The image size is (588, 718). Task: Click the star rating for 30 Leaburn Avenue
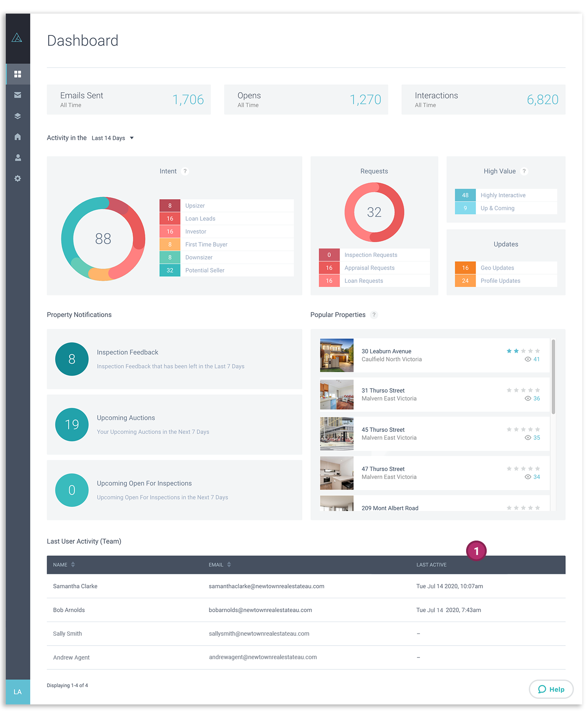coord(523,351)
